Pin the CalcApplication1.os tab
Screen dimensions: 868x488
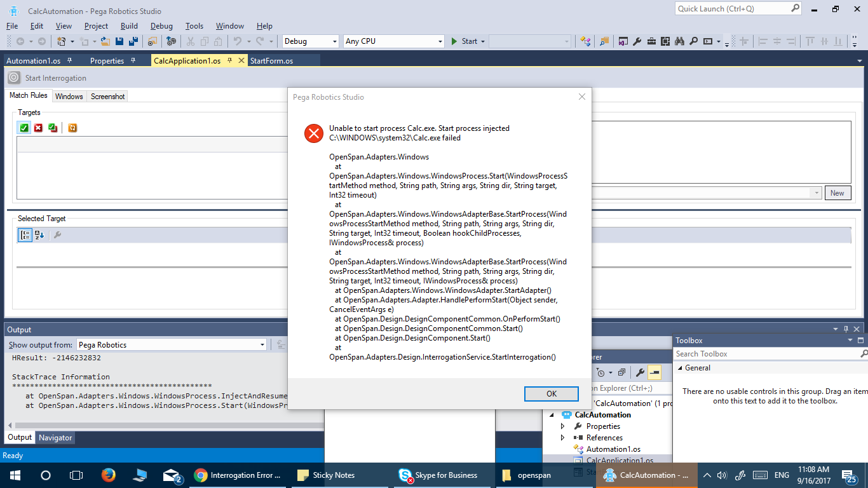click(229, 60)
